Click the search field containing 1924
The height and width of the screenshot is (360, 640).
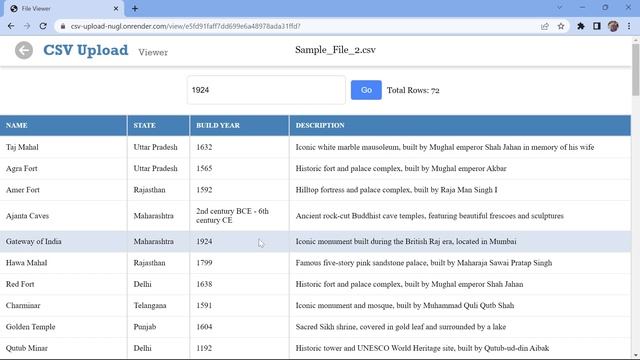(266, 90)
